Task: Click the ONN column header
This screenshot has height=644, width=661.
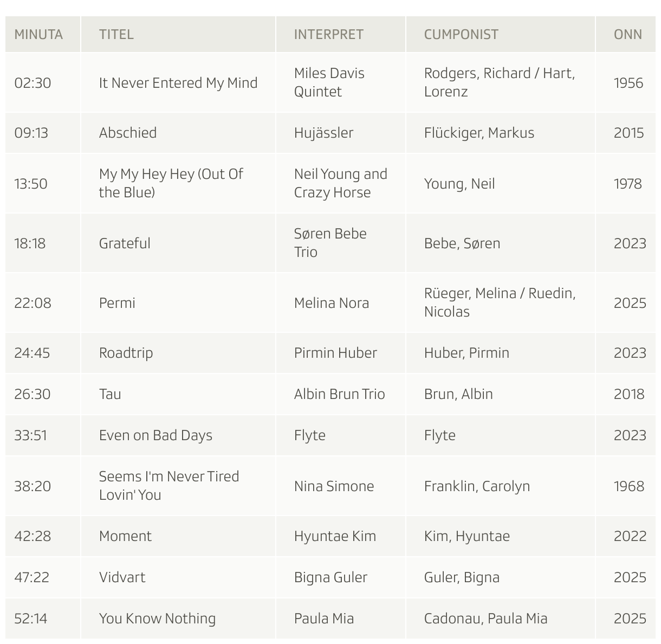Action: 627,34
